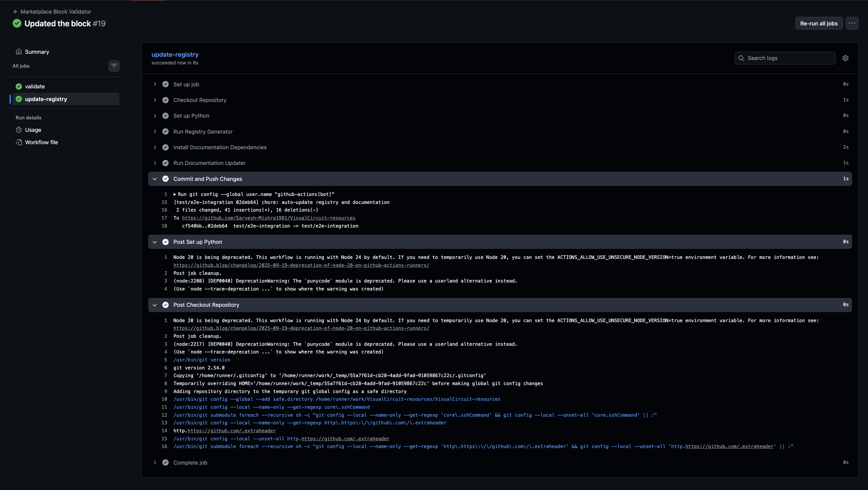Expand the Set up job step
This screenshot has width=868, height=490.
point(500,84)
